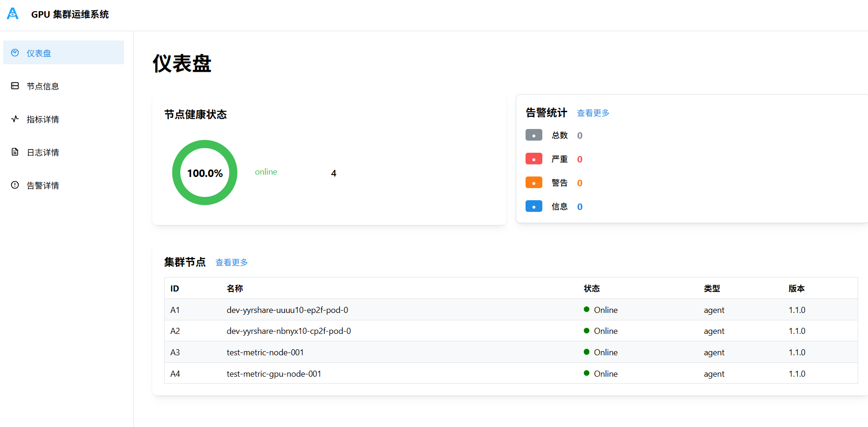Click the GPU cluster system logo icon

(x=13, y=14)
